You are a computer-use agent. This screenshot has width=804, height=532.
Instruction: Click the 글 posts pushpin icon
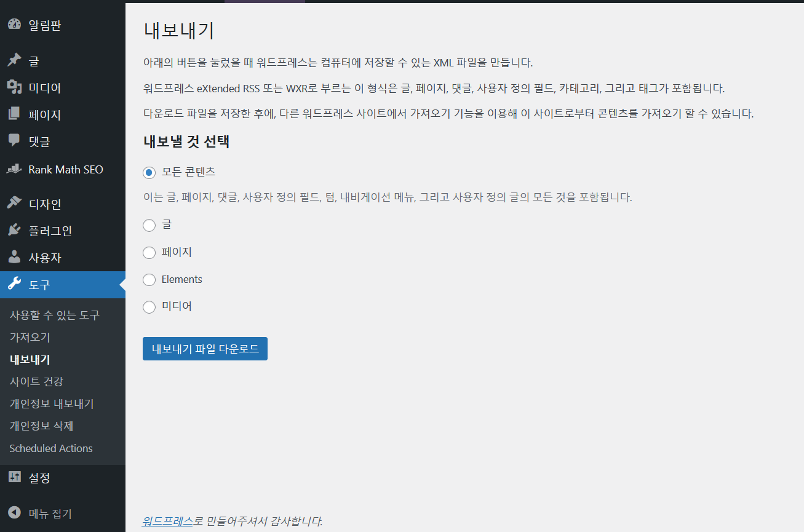(x=14, y=60)
